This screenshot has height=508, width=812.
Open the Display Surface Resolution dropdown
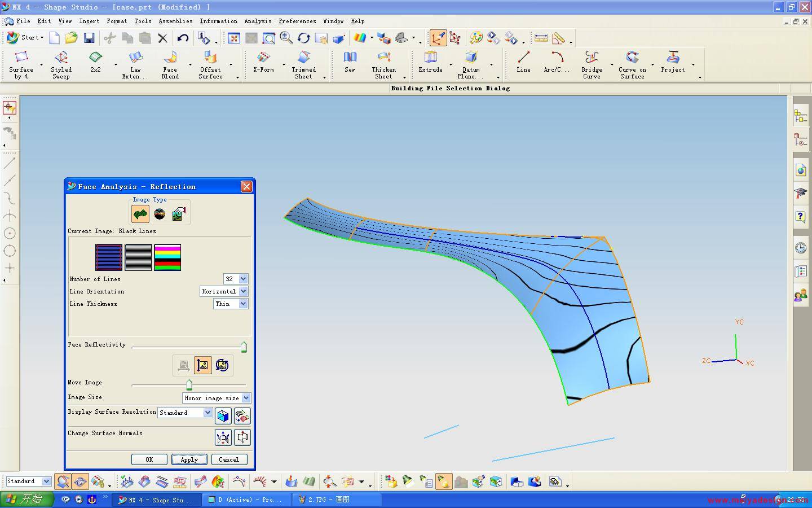coord(208,413)
